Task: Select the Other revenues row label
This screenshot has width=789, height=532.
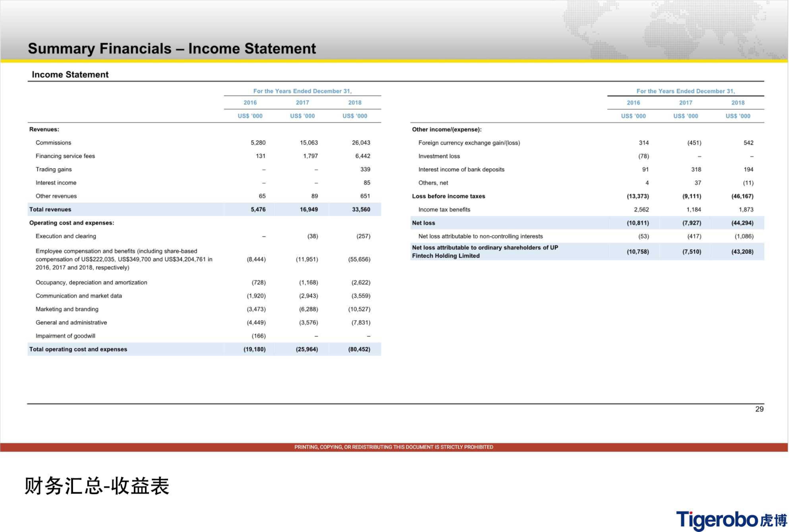Action: pos(56,196)
